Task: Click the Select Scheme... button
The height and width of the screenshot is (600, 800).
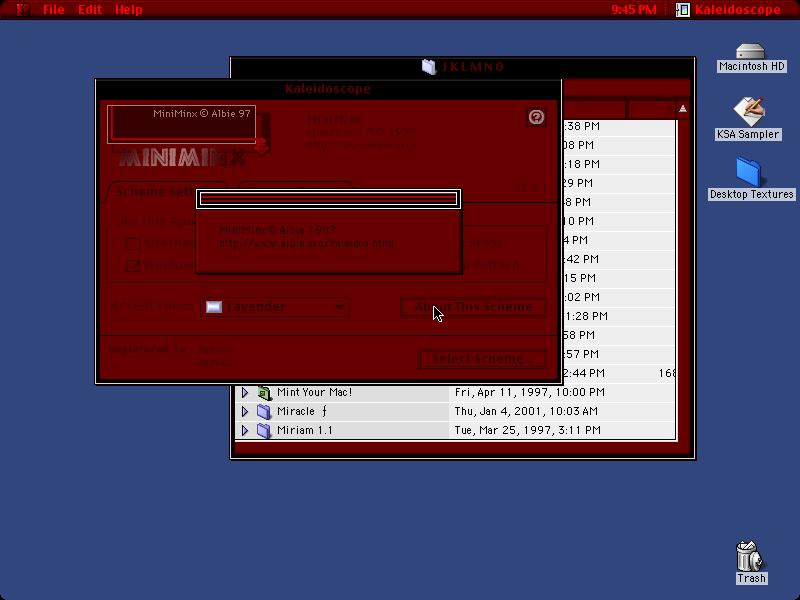Action: (x=483, y=359)
